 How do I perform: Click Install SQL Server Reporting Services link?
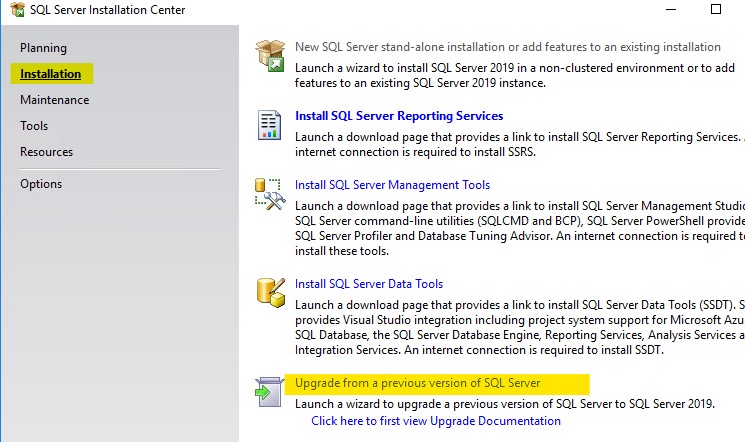coord(399,116)
